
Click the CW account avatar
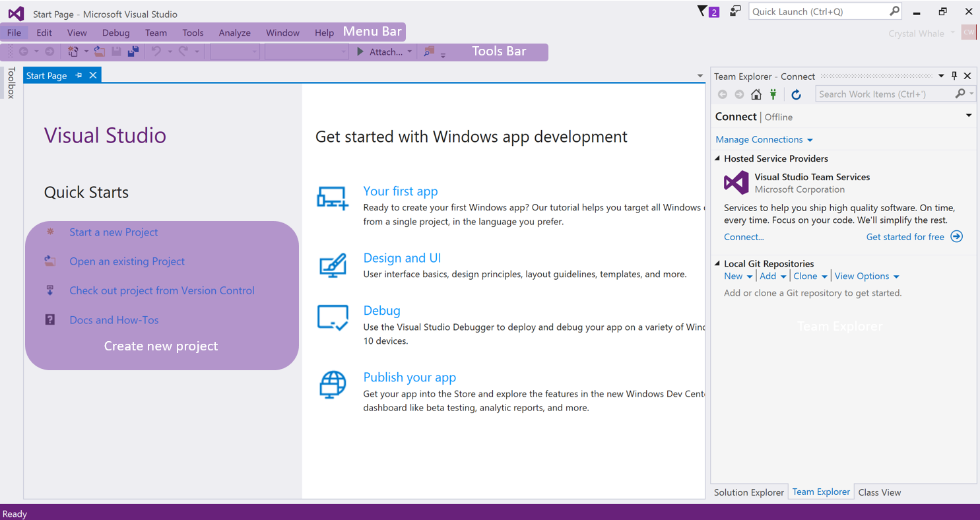pyautogui.click(x=968, y=33)
